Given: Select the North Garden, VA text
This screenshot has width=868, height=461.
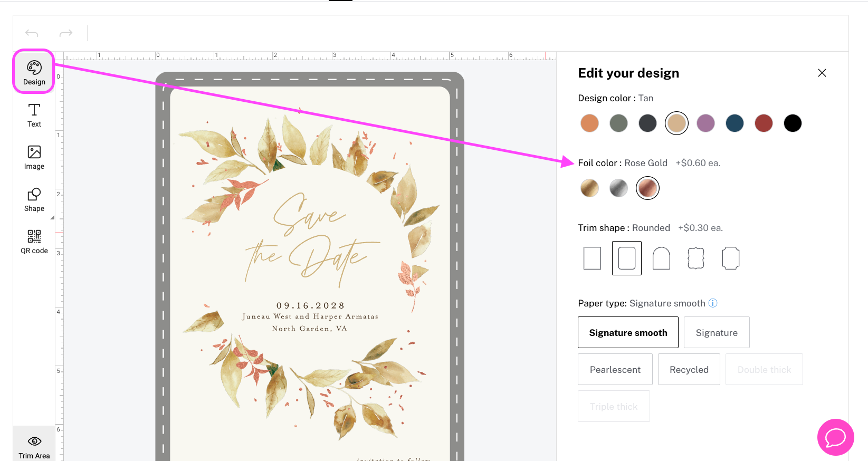Looking at the screenshot, I should pos(310,329).
